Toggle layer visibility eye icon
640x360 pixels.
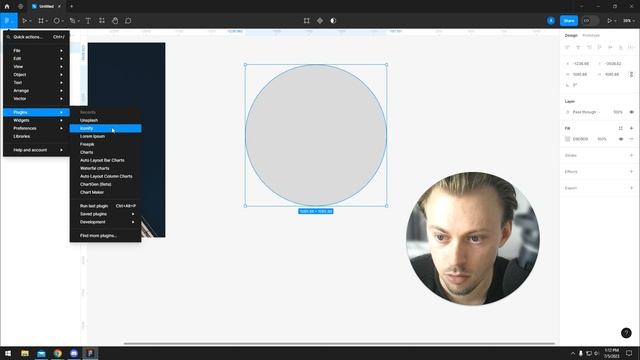point(631,112)
